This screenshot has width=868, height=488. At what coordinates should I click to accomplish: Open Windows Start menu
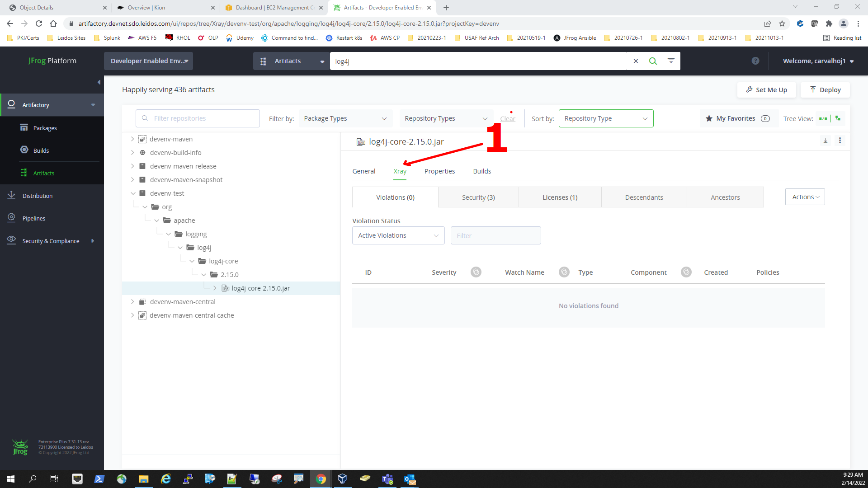tap(11, 479)
